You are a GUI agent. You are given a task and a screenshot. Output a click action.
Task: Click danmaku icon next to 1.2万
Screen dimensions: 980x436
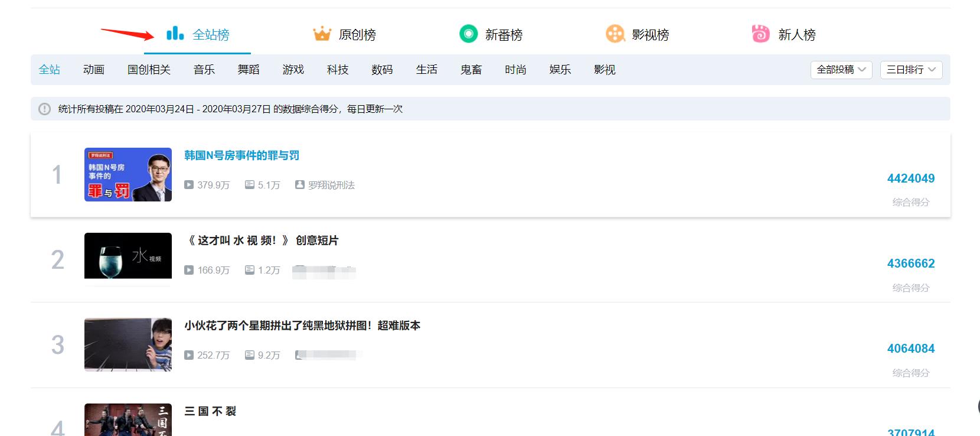tap(250, 270)
